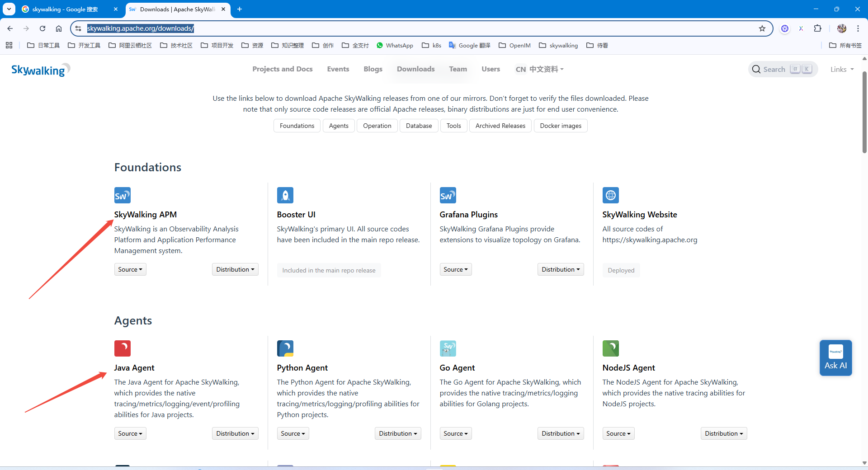
Task: Open the Google 翻译 bookmark
Action: click(x=469, y=45)
